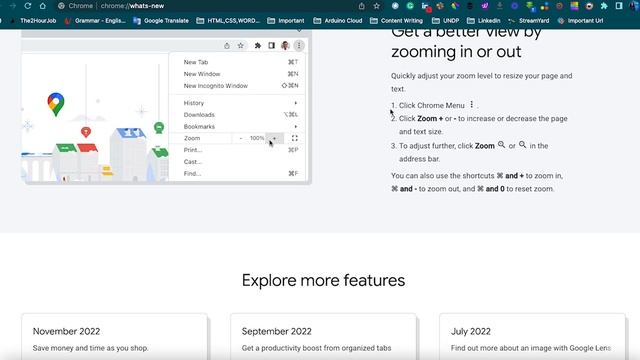Open the LinkedIn extension with red badge
This screenshot has width=640, height=360.
[x=426, y=7]
